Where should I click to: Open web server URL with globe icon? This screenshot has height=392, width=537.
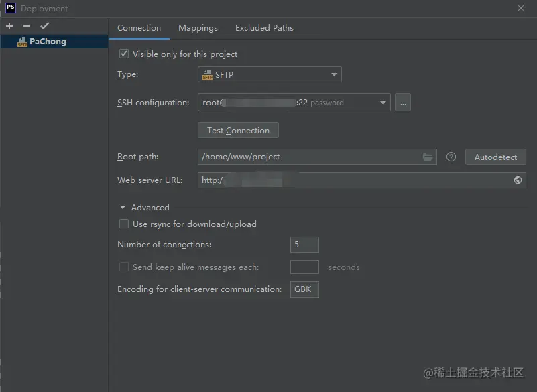click(x=518, y=180)
